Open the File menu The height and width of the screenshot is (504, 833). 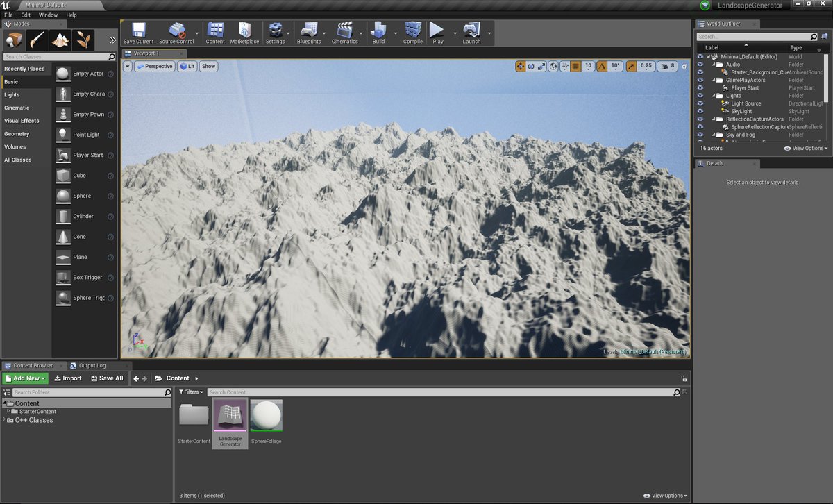tap(8, 15)
